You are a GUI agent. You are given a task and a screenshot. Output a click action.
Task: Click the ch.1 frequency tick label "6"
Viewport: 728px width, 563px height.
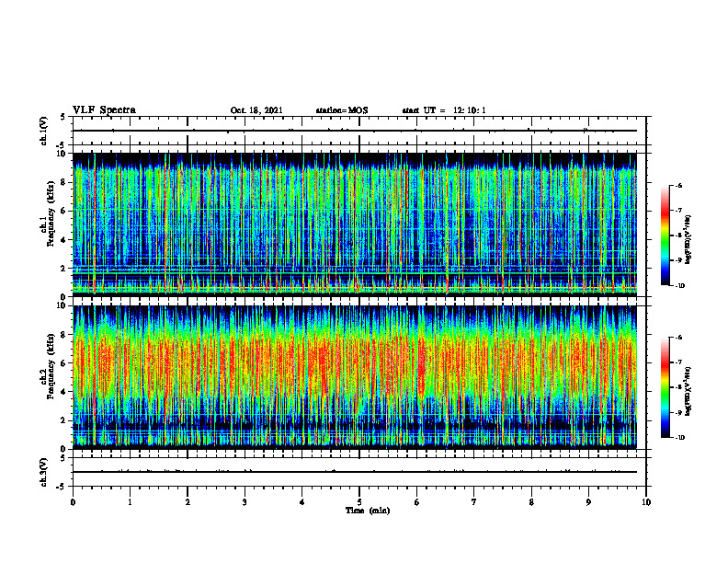64,211
